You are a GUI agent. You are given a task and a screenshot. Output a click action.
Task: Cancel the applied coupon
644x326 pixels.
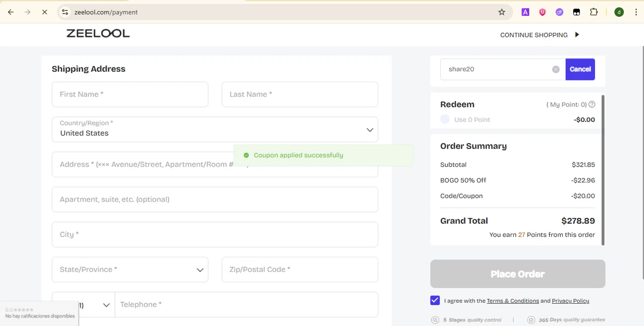[580, 69]
